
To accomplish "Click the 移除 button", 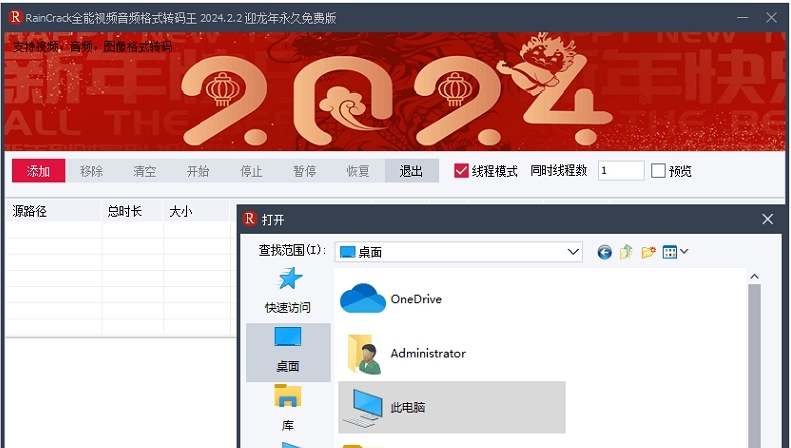I will [x=92, y=171].
